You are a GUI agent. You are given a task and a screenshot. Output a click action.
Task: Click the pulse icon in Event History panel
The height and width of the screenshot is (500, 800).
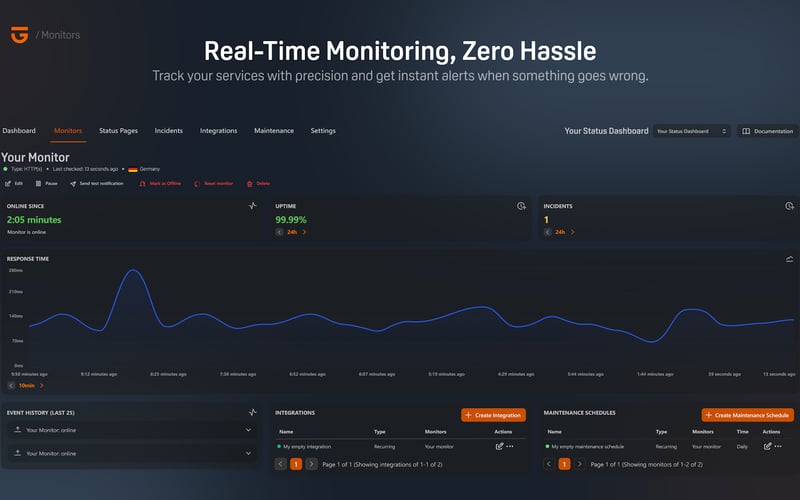coord(253,412)
